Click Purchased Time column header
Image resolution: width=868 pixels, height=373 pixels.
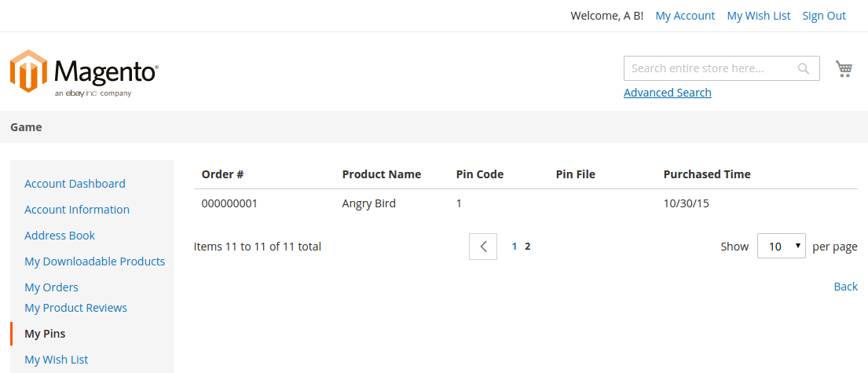(x=707, y=174)
